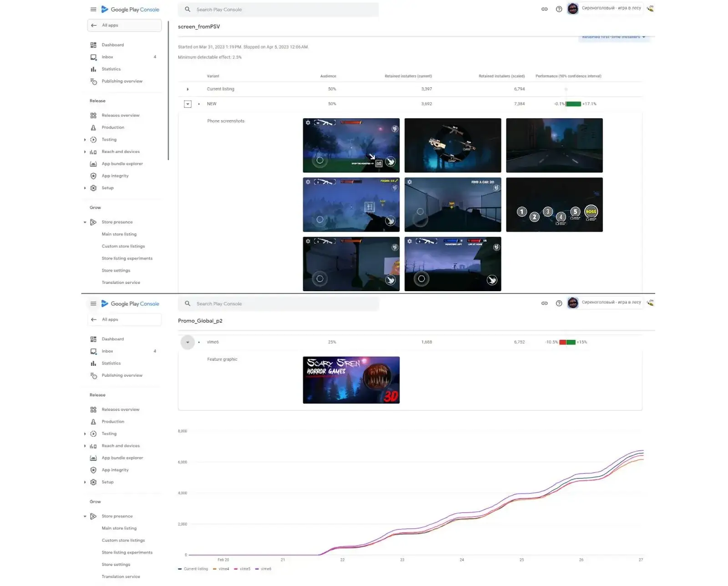This screenshot has height=586, width=728.
Task: Click back arrow beside All apps on screen_fromPSV
Action: pos(94,25)
